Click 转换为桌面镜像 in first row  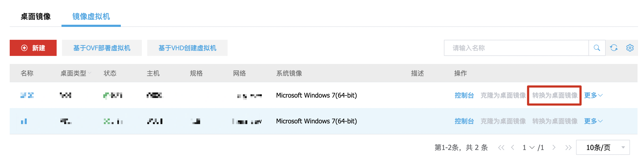tap(555, 95)
